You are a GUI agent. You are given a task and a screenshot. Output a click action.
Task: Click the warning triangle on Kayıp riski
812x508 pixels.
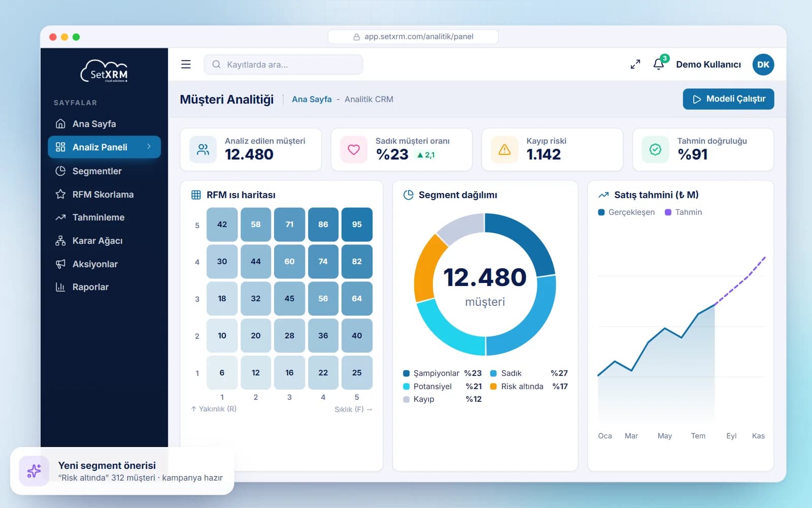tap(504, 149)
